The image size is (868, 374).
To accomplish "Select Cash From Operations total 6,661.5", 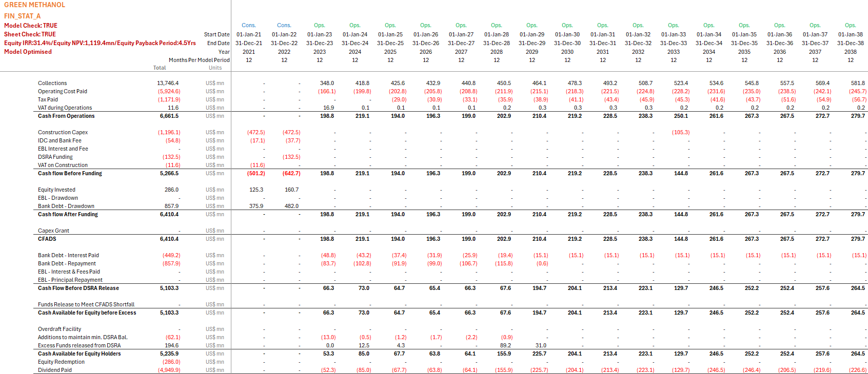I will [x=169, y=116].
